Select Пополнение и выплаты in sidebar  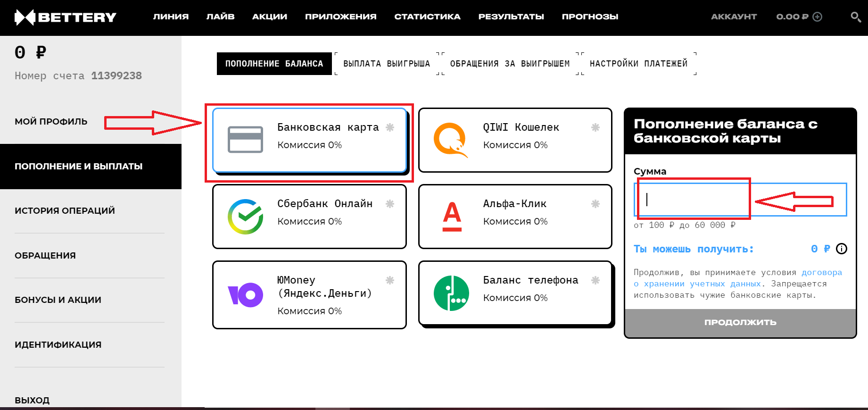[x=91, y=167]
